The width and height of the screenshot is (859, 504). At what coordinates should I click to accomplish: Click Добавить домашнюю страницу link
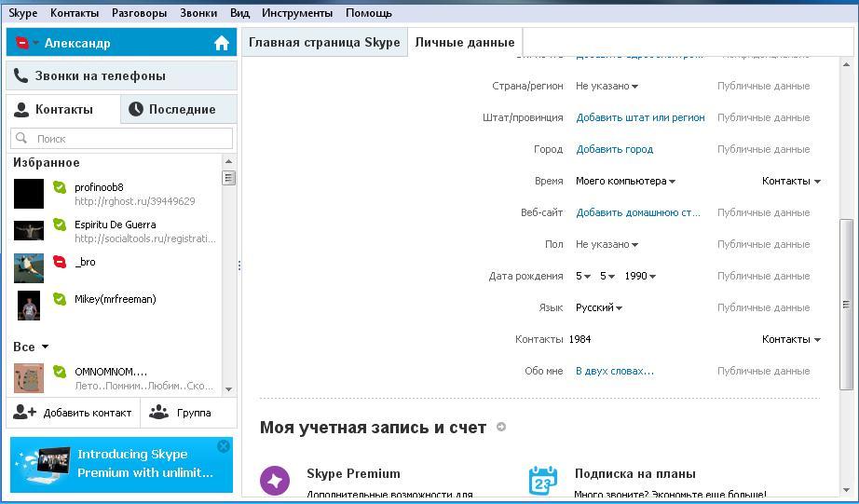click(637, 212)
